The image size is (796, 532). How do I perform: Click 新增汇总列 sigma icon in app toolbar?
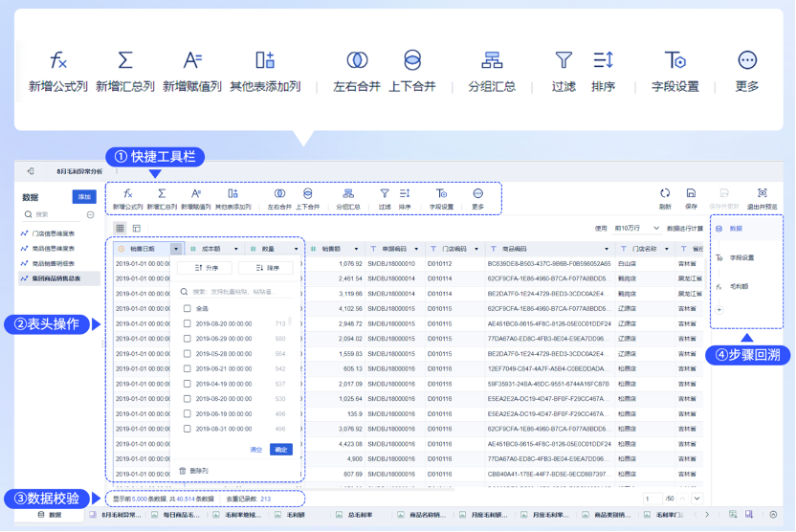(x=162, y=193)
